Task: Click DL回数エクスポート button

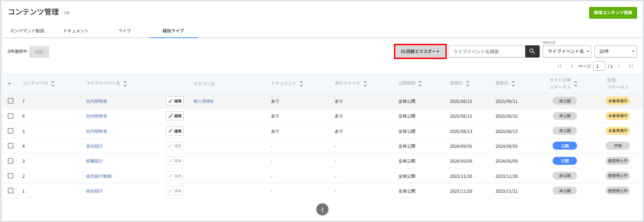Action: [x=420, y=51]
